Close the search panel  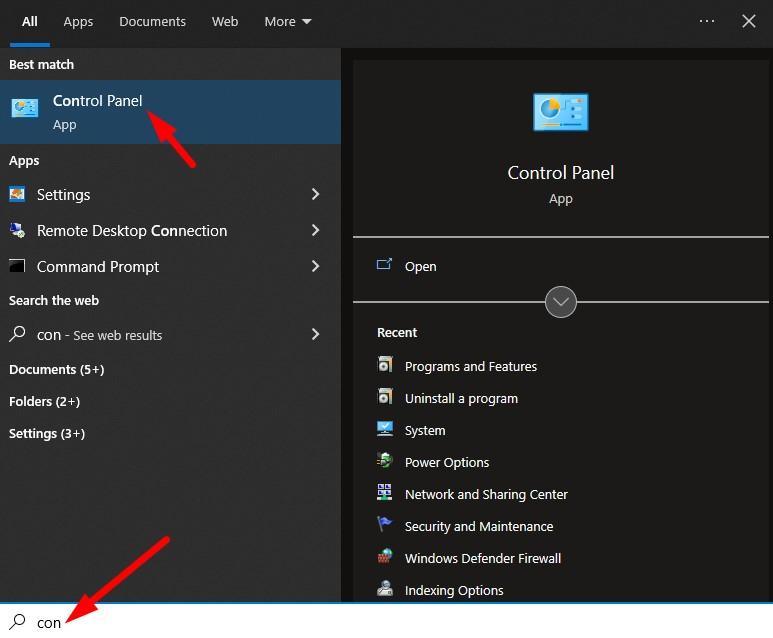(748, 21)
